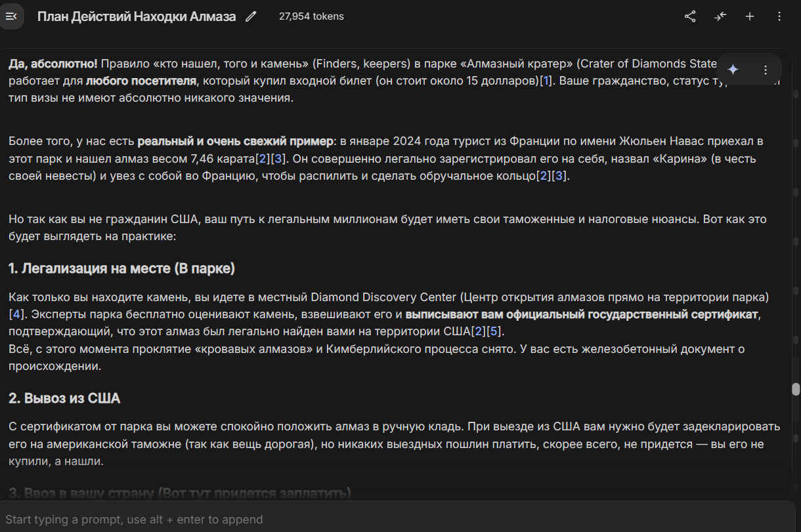
Task: Toggle the sidebar panel icon
Action: click(11, 16)
